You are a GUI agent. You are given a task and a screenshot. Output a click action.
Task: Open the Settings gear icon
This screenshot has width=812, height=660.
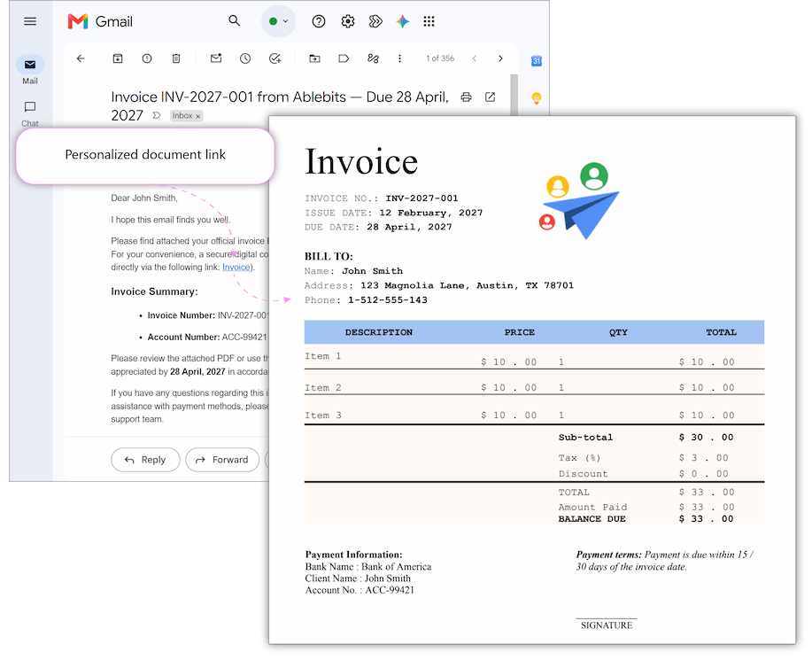[347, 21]
